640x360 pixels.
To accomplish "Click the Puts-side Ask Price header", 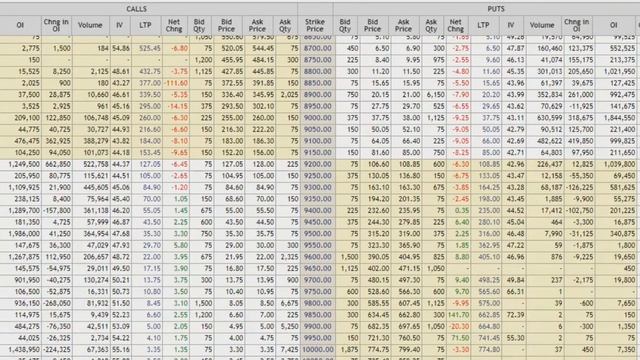I will coord(403,25).
